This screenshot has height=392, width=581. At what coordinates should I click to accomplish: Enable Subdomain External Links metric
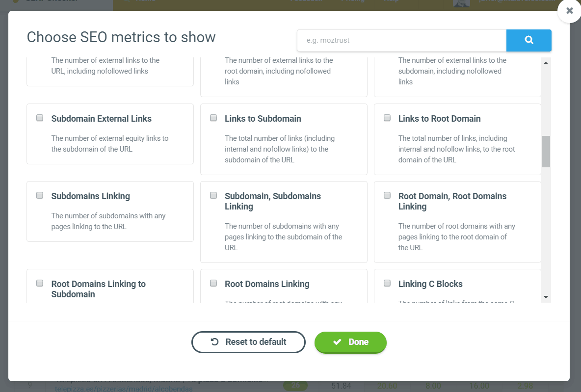[40, 118]
